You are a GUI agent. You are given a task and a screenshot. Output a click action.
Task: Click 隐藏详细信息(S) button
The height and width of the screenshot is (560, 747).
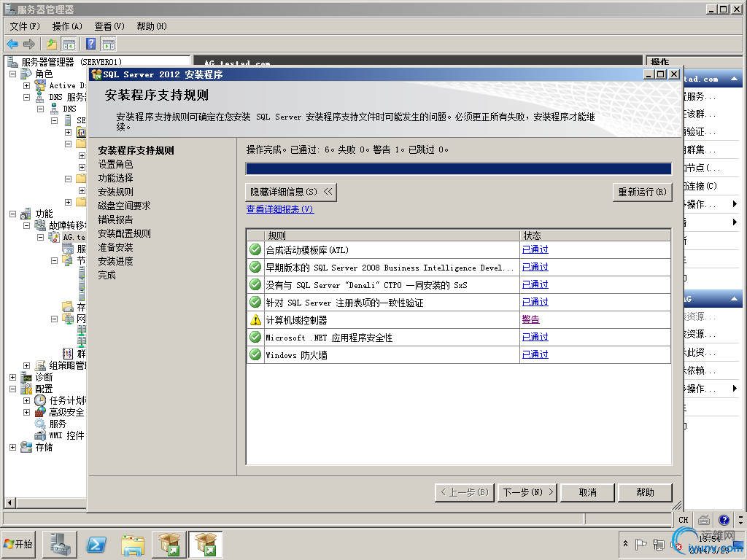pos(291,192)
